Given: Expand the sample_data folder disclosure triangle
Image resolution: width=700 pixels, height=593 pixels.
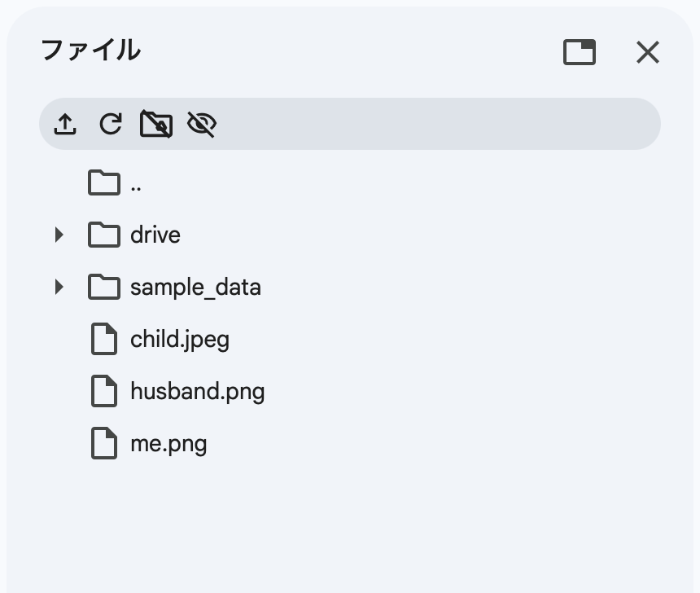Looking at the screenshot, I should pos(58,287).
